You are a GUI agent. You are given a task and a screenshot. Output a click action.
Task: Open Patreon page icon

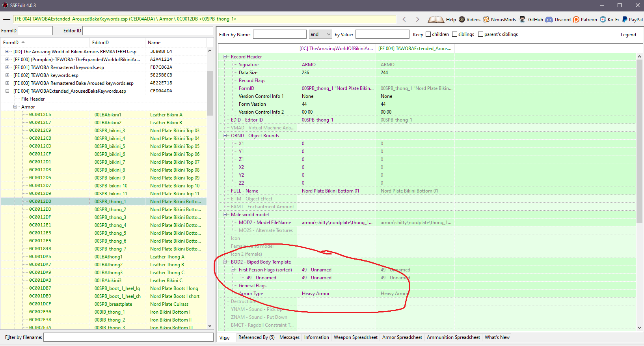[x=576, y=19]
